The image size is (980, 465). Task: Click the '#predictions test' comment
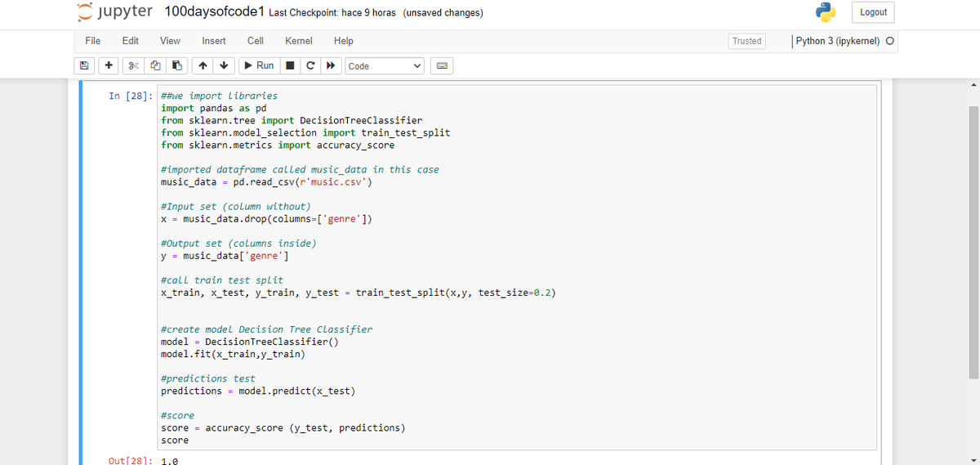tap(208, 378)
